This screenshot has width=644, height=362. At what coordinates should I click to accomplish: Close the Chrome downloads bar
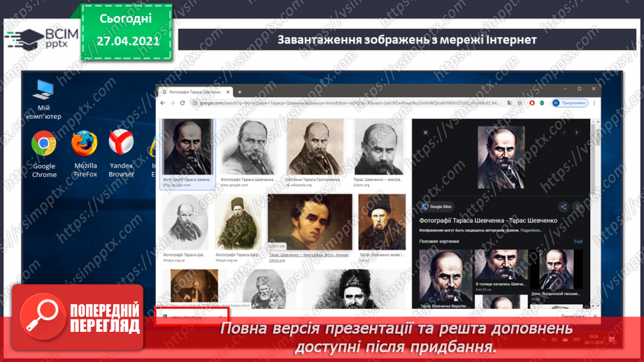click(595, 316)
